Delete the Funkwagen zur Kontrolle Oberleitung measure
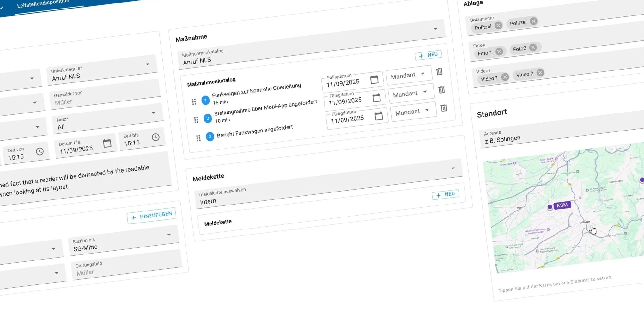Image resolution: width=644 pixels, height=336 pixels. coord(439,72)
